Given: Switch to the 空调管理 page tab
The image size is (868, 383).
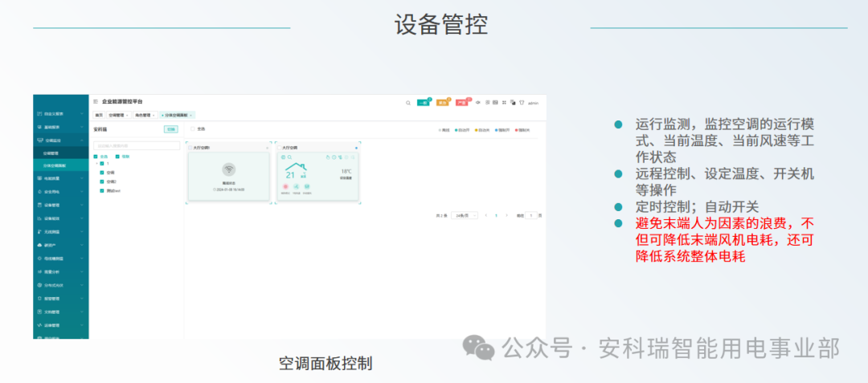Looking at the screenshot, I should [118, 115].
